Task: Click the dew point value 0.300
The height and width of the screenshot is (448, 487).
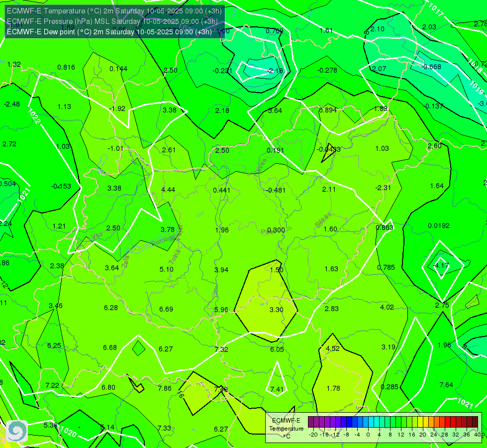Action: [276, 230]
